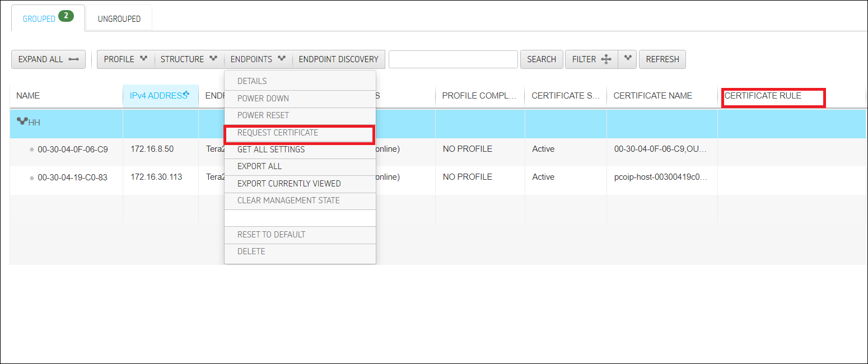The height and width of the screenshot is (364, 868).
Task: Click the group icon beside HH
Action: pos(22,121)
